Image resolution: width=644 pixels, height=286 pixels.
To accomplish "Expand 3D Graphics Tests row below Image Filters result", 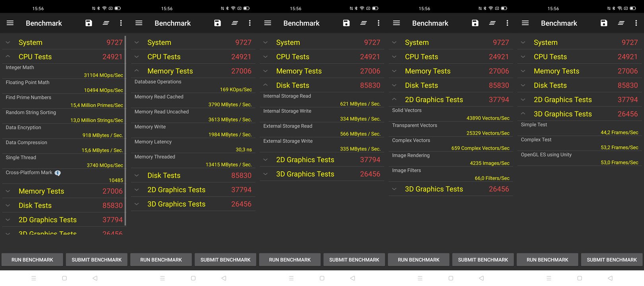I will (451, 189).
